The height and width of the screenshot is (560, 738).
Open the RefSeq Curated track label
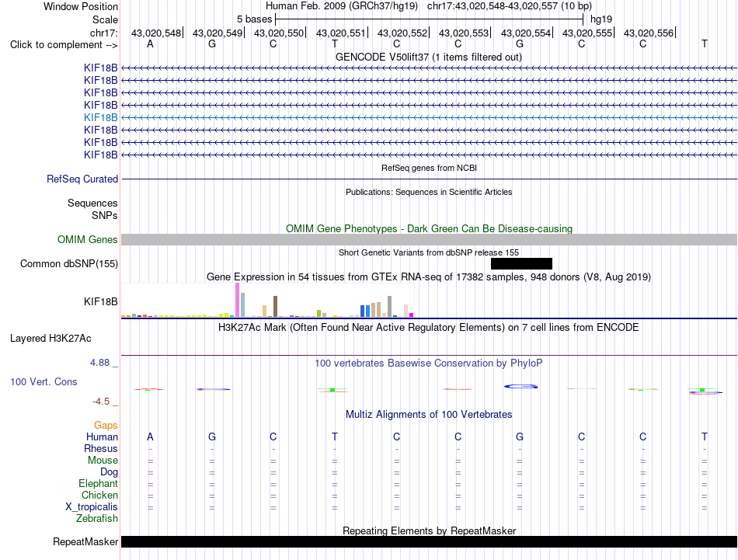(x=82, y=179)
